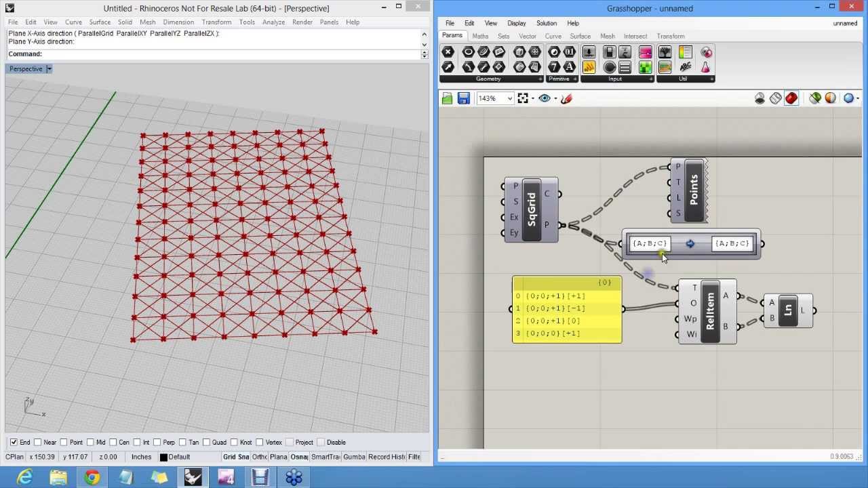Screen dimensions: 868x488
Task: Click the eye Named Views icon
Action: pyautogui.click(x=545, y=99)
